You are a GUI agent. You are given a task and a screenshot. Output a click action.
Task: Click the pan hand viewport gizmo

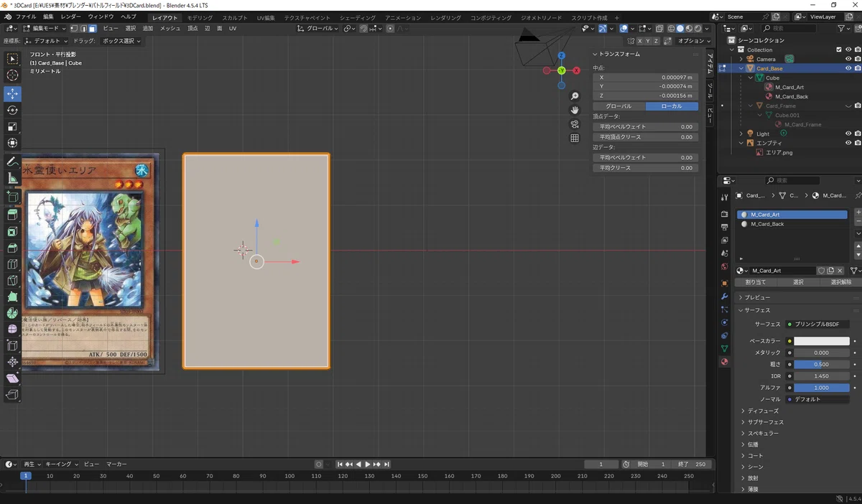pos(575,110)
